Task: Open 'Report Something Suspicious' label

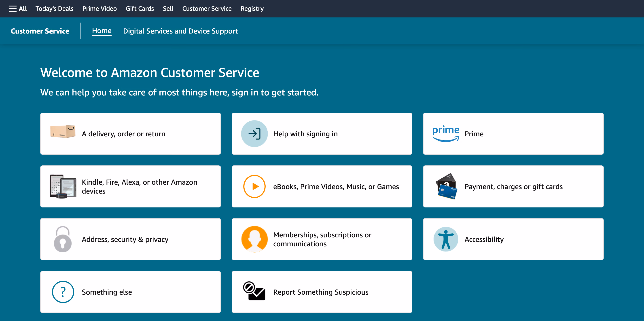Action: [321, 292]
